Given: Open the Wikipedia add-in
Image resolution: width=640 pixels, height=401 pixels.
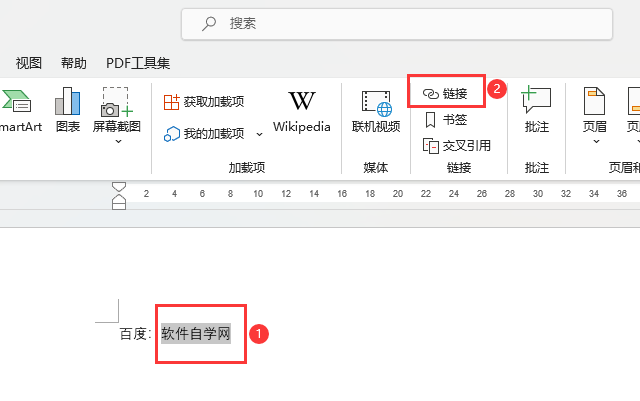Looking at the screenshot, I should point(302,111).
